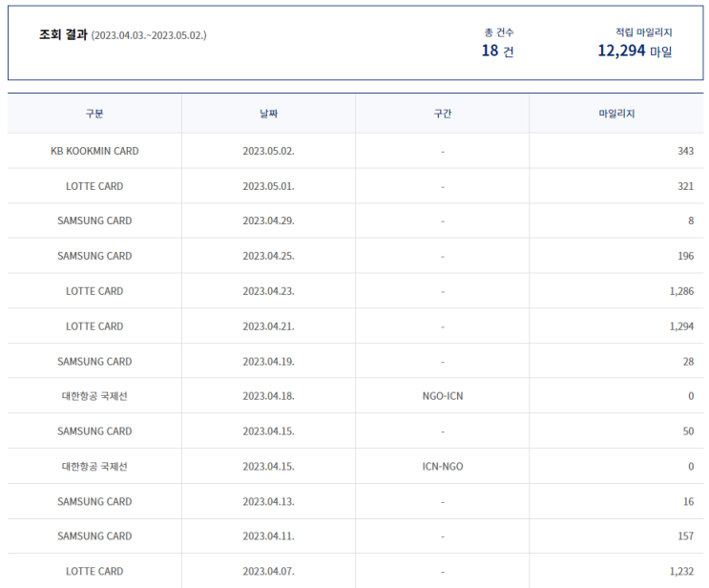The image size is (709, 588).
Task: Click the 구분 column header
Action: tap(94, 114)
